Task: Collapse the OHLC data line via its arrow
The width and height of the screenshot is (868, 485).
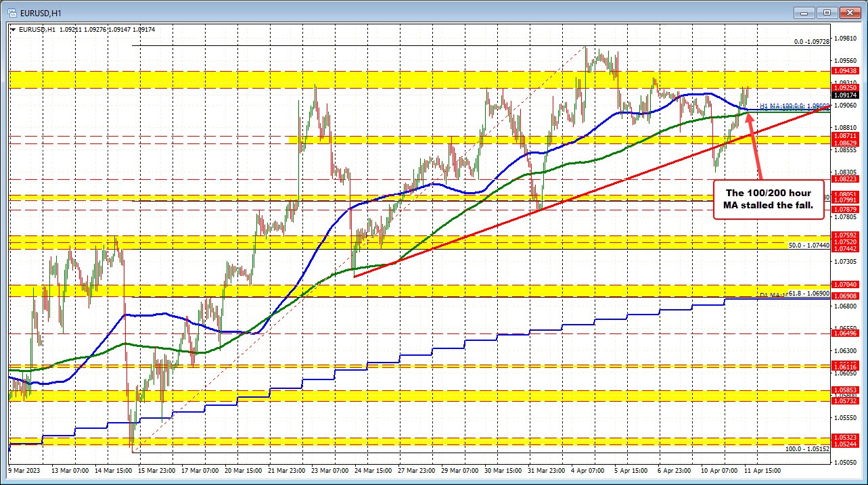Action: point(12,30)
